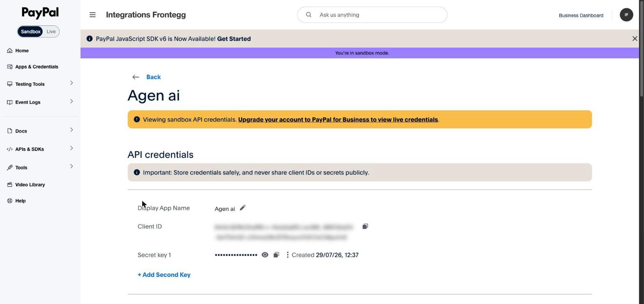
Task: Open Secret key 1 more options menu
Action: [287, 255]
